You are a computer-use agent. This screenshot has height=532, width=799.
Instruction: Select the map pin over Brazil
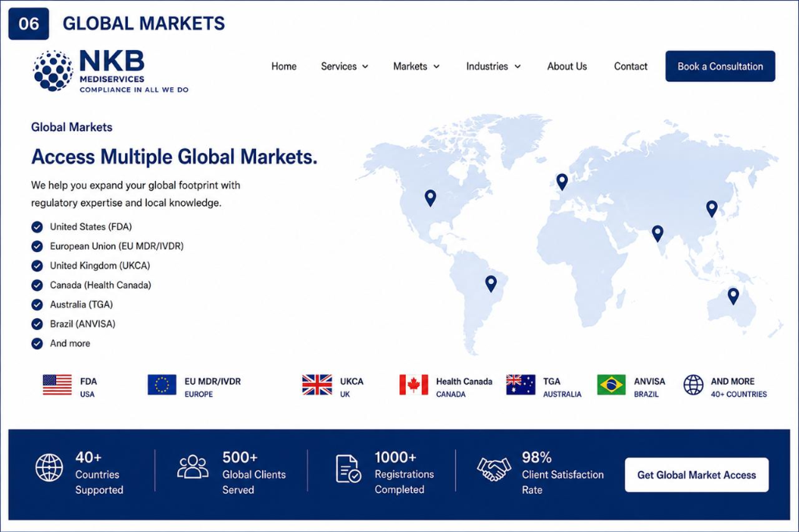[491, 283]
